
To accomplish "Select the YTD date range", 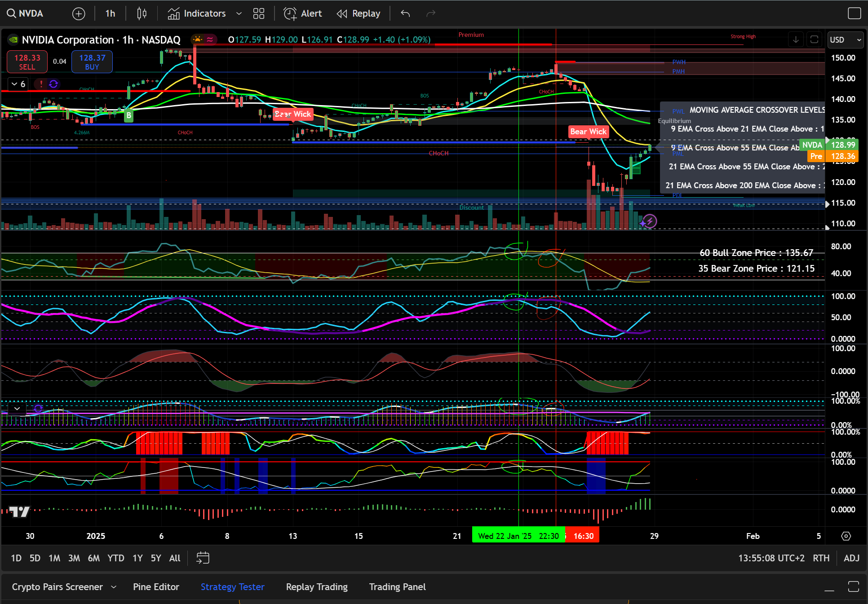I will point(116,558).
